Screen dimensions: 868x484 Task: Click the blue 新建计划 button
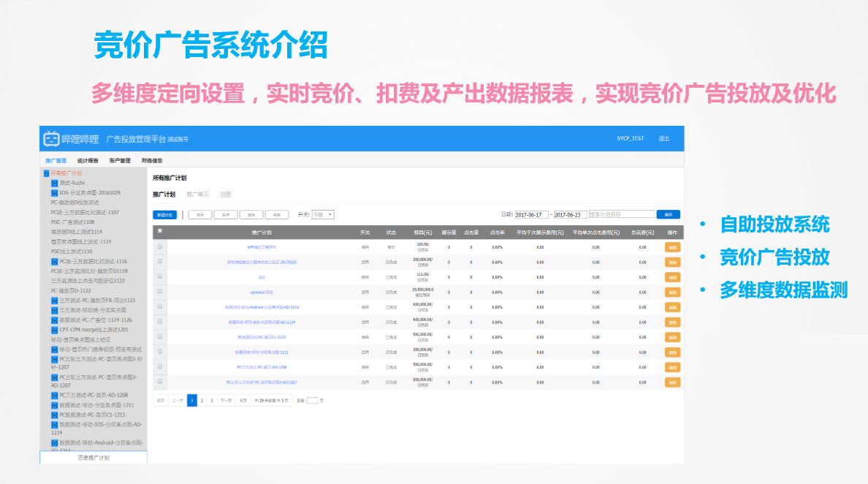pyautogui.click(x=164, y=215)
